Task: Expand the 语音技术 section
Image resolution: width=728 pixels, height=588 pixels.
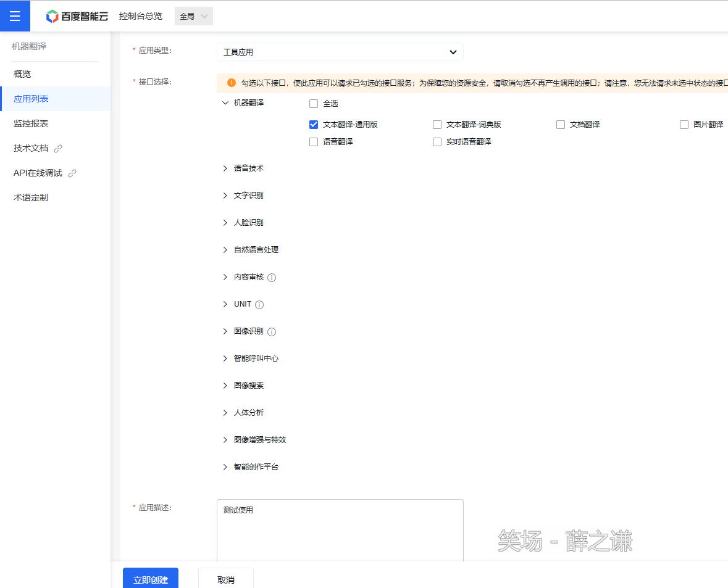Action: 225,168
